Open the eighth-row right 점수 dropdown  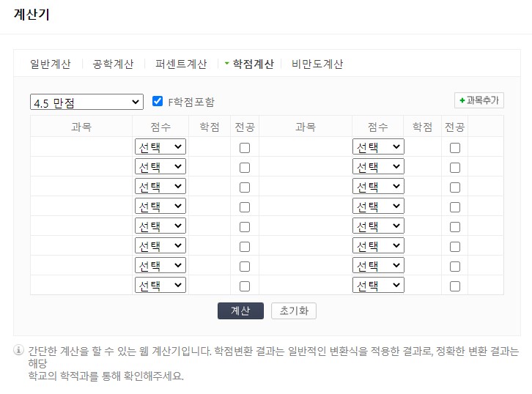pos(378,285)
